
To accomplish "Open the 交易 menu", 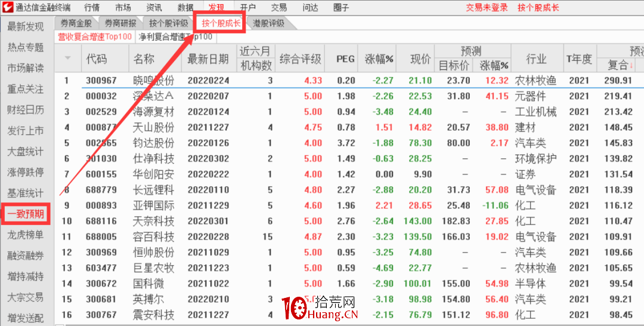I will [279, 7].
